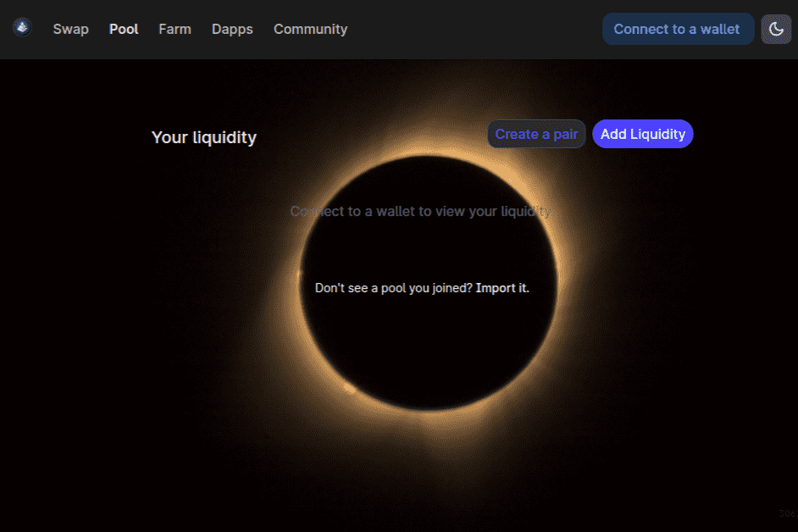Click the "Your liquidity" heading
This screenshot has width=798, height=532.
pos(203,136)
